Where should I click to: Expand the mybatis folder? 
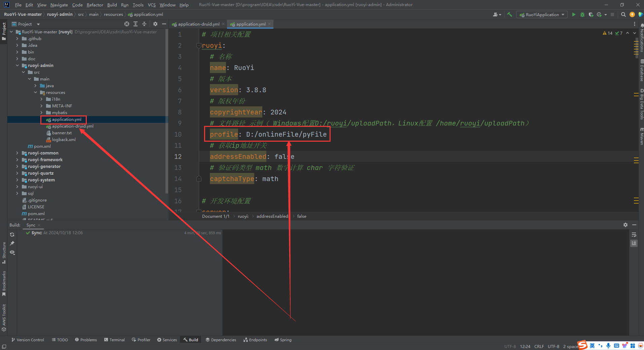tap(41, 113)
